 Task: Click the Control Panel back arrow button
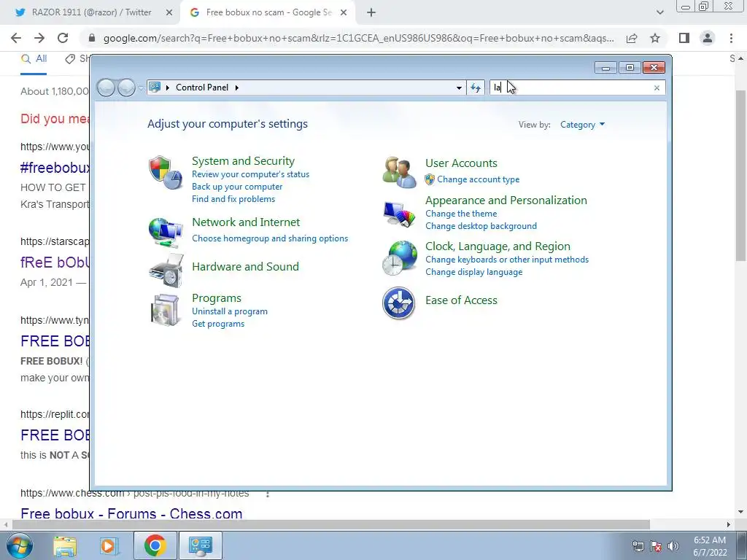(107, 87)
